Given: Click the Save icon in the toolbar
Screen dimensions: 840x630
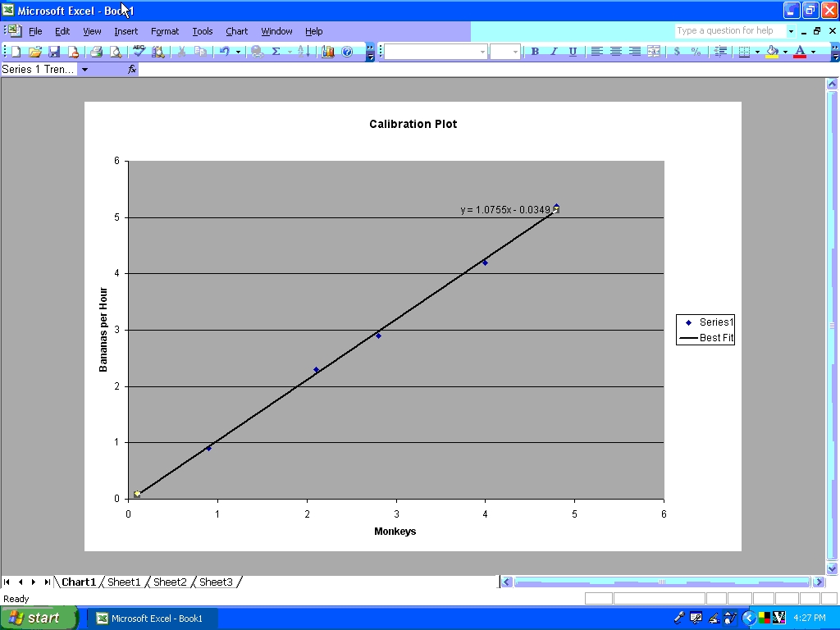Looking at the screenshot, I should 54,51.
